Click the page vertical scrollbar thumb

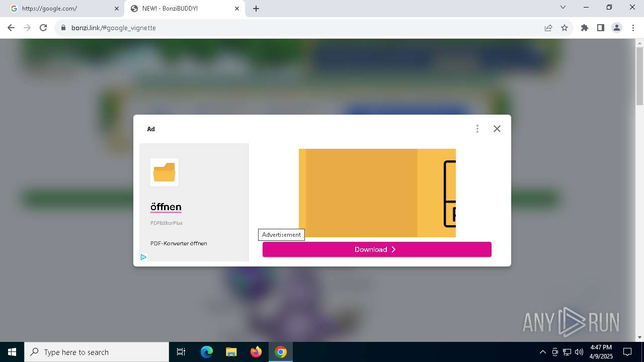pyautogui.click(x=639, y=75)
